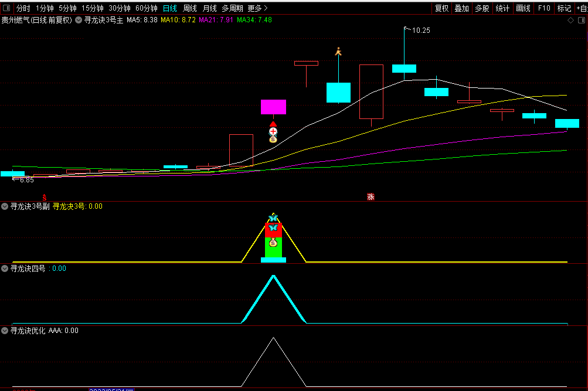Open the 寻龙诀3号副 indicator dropdown arrow

click(5, 206)
